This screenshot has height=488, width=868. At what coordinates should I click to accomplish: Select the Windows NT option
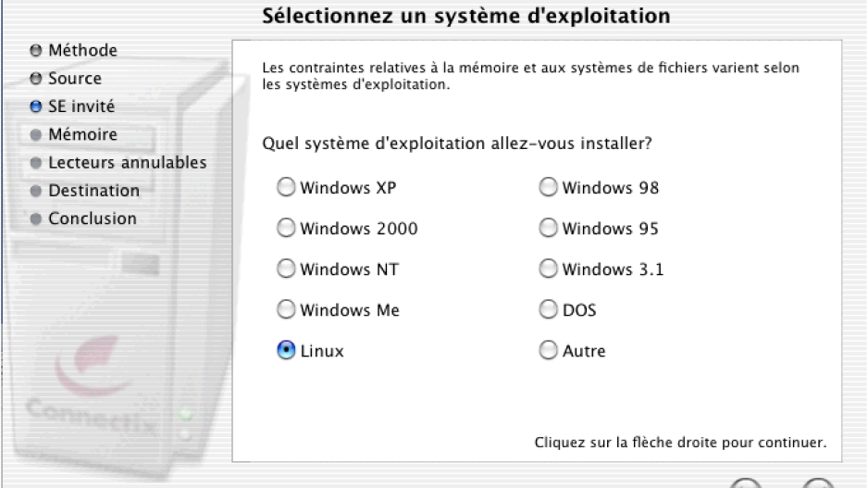(x=286, y=269)
